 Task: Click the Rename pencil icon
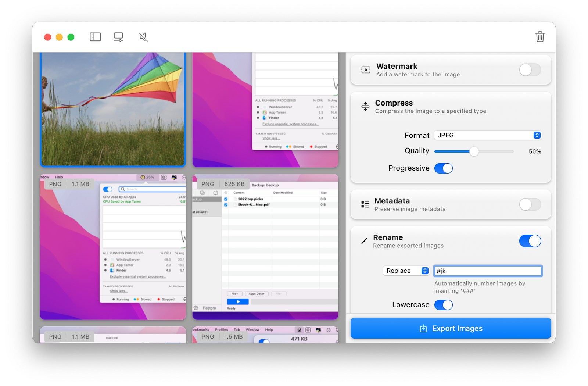pos(364,241)
